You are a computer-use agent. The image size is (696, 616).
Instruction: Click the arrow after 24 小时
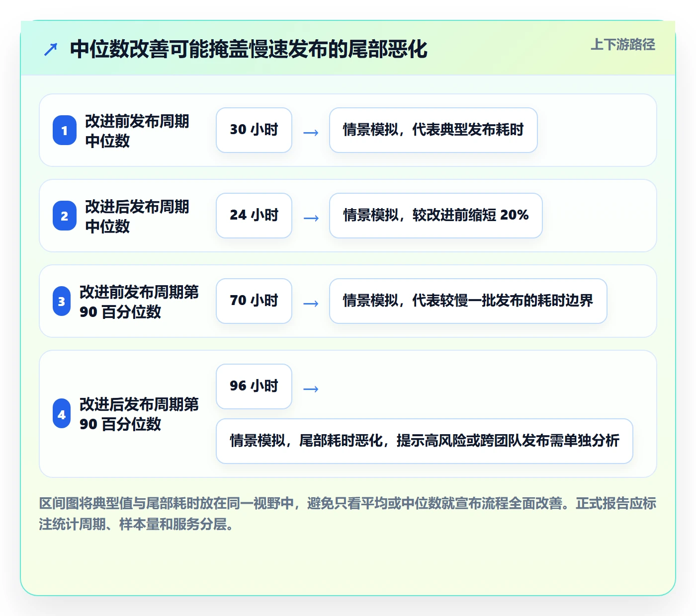(x=311, y=218)
